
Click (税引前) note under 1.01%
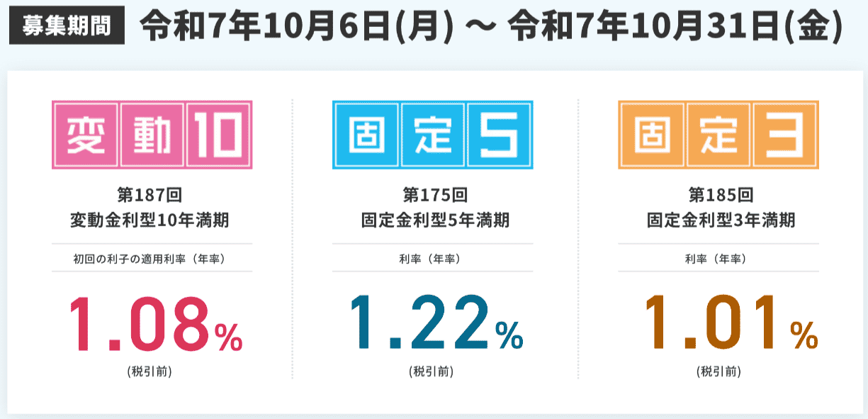[718, 371]
